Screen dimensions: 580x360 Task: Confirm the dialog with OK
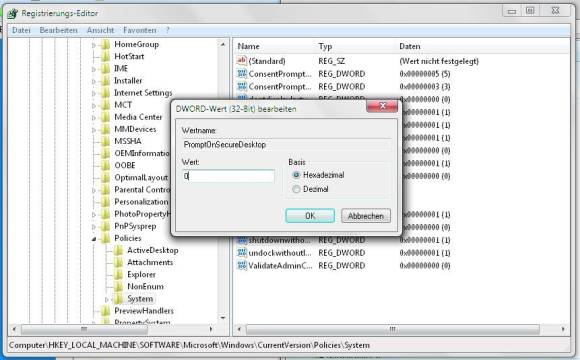[x=310, y=216]
